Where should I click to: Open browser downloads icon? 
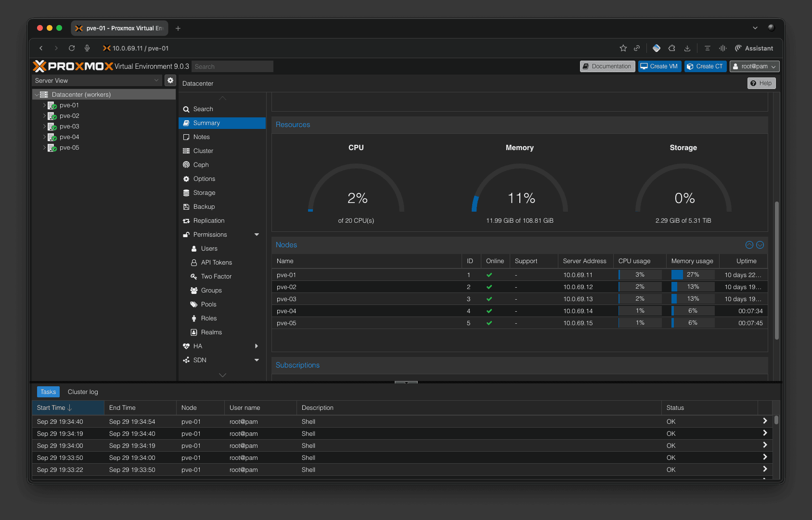687,48
